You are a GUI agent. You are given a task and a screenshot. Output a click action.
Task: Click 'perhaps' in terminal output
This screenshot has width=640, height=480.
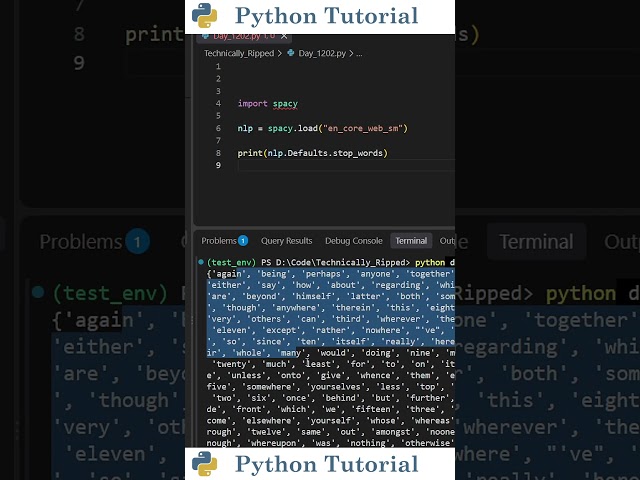point(323,273)
